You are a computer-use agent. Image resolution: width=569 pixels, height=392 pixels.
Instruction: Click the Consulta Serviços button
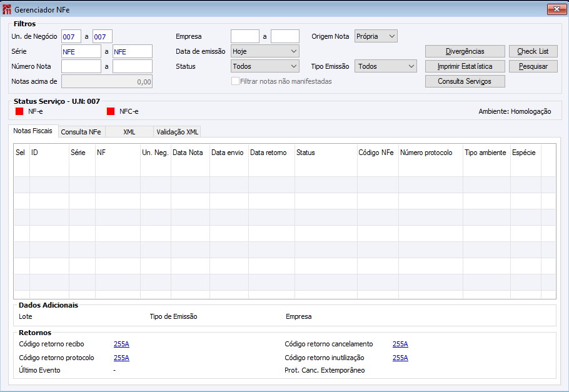click(465, 81)
